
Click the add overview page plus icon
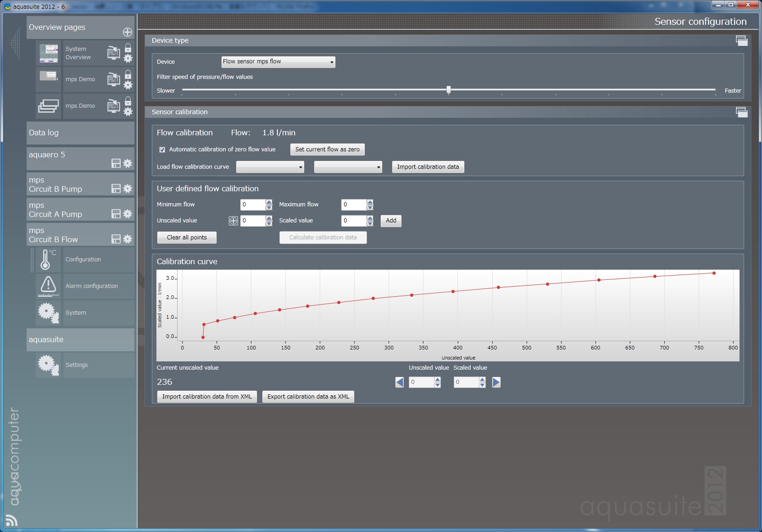[128, 32]
